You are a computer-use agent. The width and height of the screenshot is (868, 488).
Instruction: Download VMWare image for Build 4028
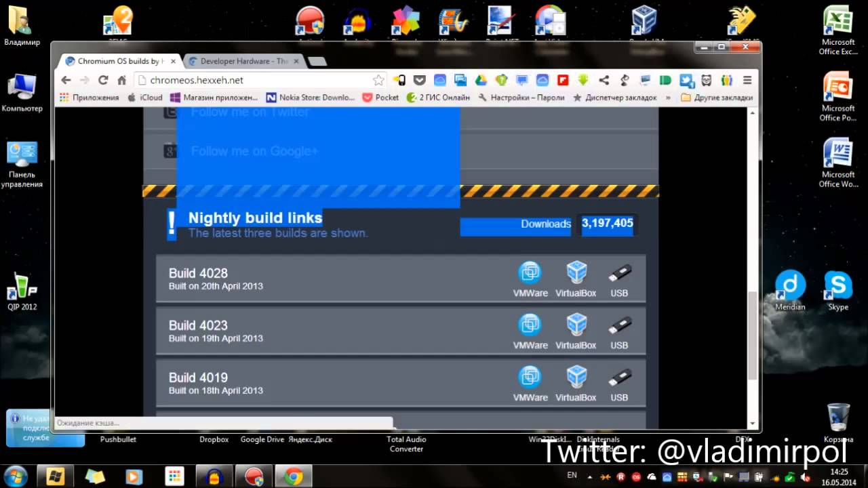point(530,279)
